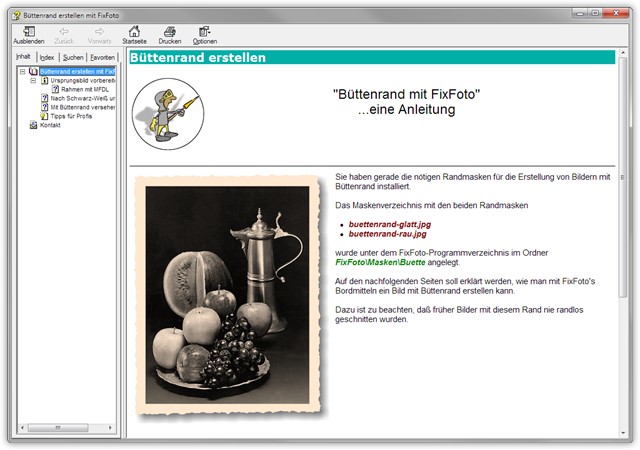Image resolution: width=640 pixels, height=450 pixels.
Task: Click the Kontakt tree icon
Action: [x=33, y=125]
